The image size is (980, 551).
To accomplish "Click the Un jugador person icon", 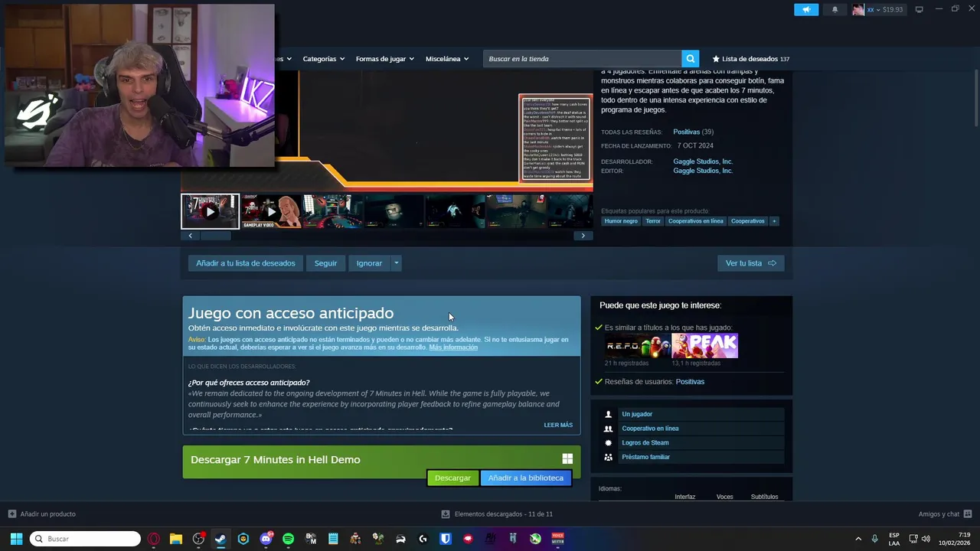I will (x=609, y=414).
